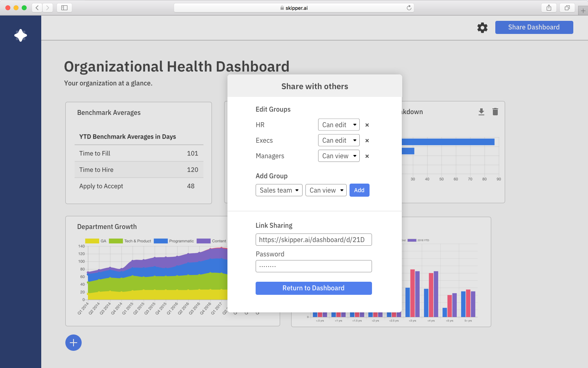Click the blue plus button to add widget
Image resolution: width=588 pixels, height=368 pixels.
(73, 343)
